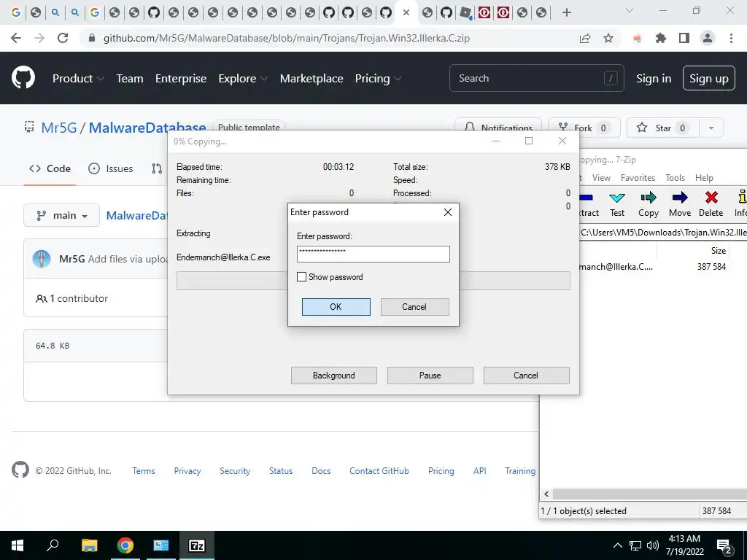The height and width of the screenshot is (560, 747).
Task: Open Chrome profile avatar icon
Action: point(708,38)
